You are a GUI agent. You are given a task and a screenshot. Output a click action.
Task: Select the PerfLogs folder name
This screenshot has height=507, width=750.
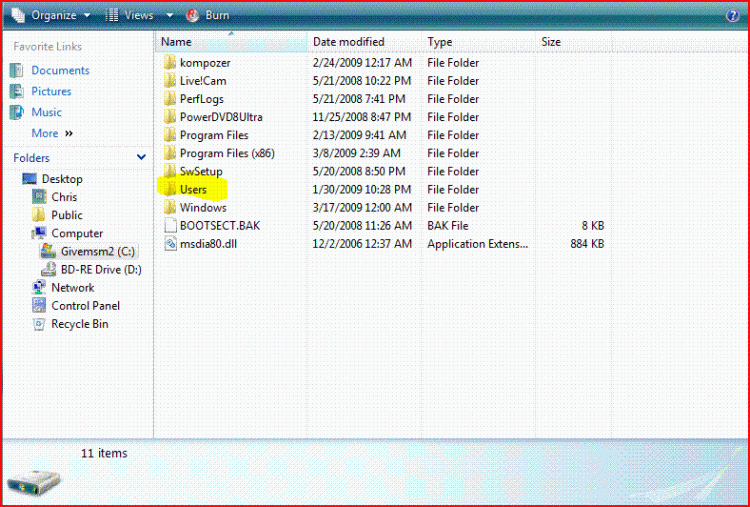(201, 99)
